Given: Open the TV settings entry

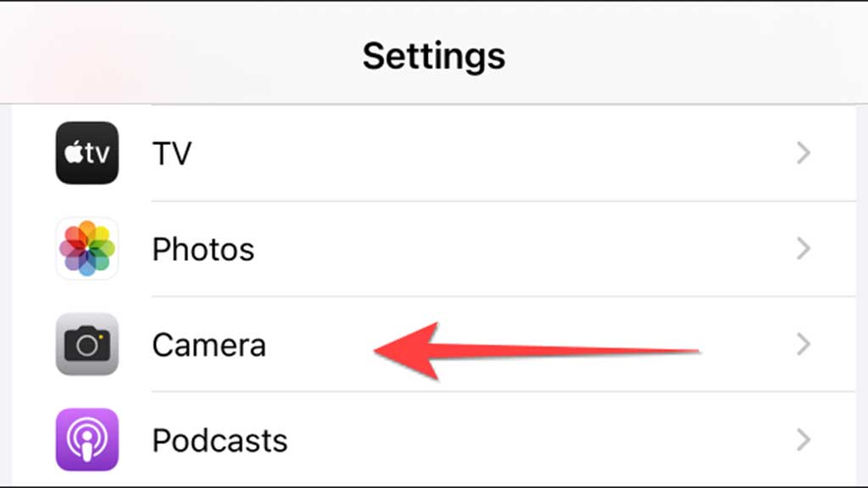Looking at the screenshot, I should (171, 153).
